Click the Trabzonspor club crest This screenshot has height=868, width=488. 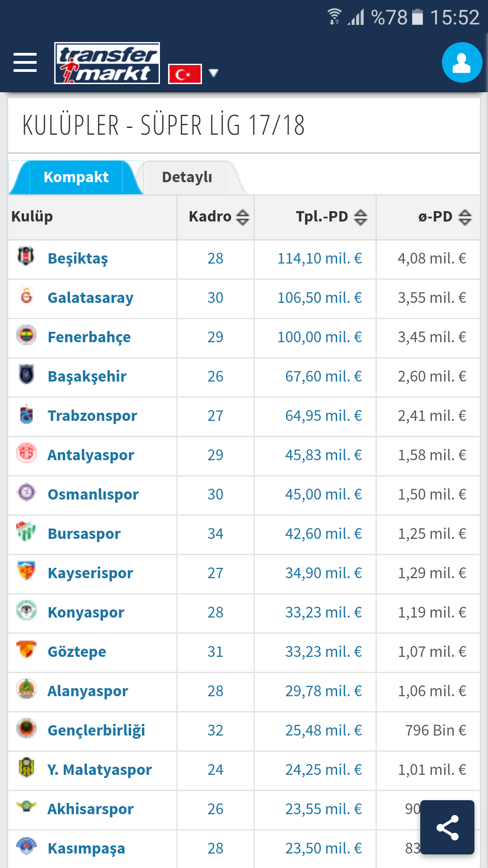26,414
